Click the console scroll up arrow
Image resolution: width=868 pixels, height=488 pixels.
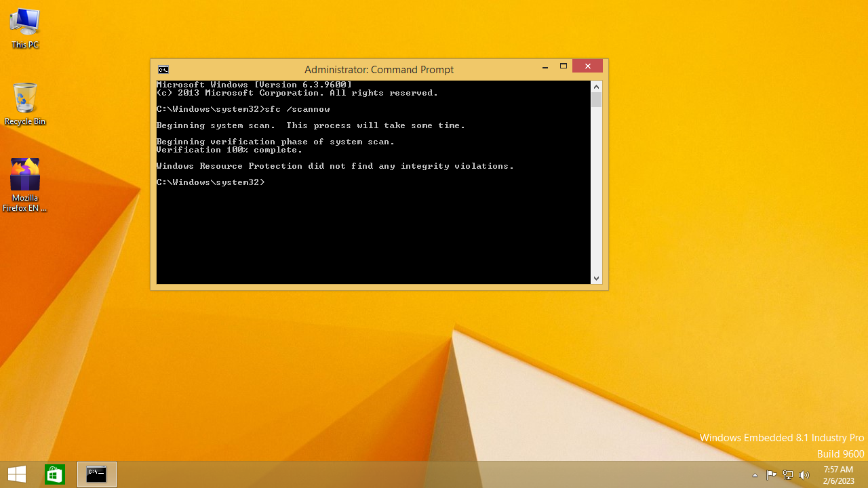coord(597,87)
